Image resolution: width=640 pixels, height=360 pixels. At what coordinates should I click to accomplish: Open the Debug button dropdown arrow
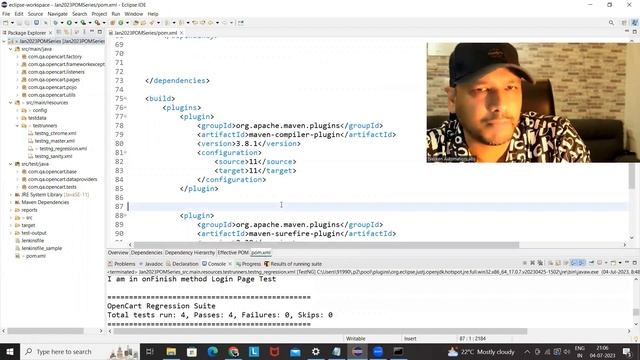(62, 23)
